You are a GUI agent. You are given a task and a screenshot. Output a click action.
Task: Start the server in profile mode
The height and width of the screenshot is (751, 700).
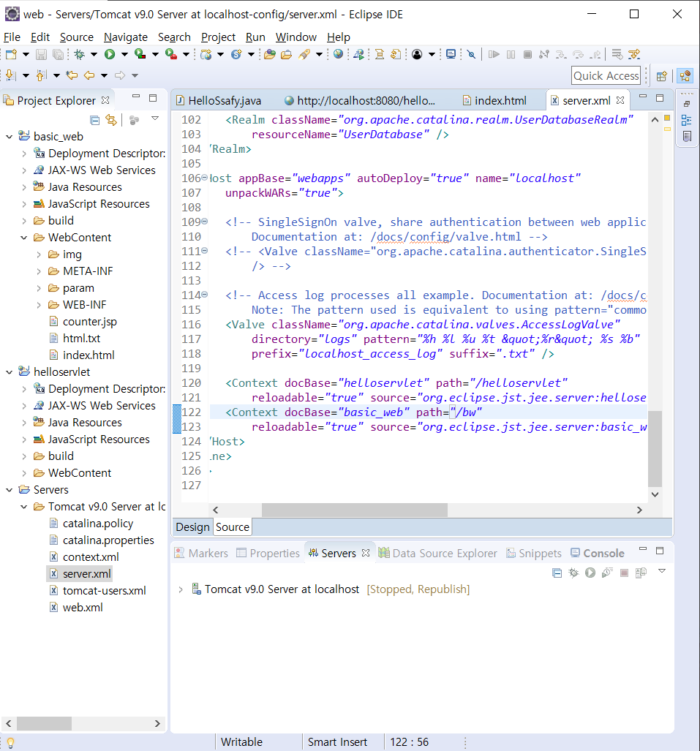[607, 573]
